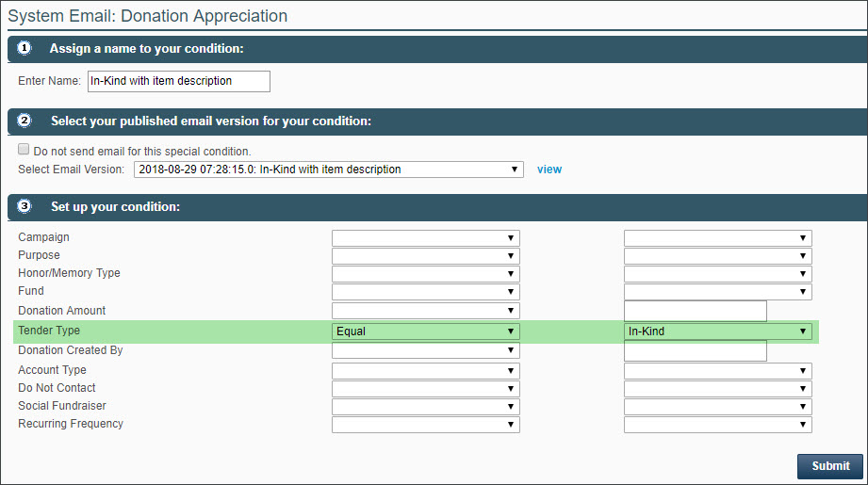Change the Tender Type 'In-Kind' value

(717, 331)
